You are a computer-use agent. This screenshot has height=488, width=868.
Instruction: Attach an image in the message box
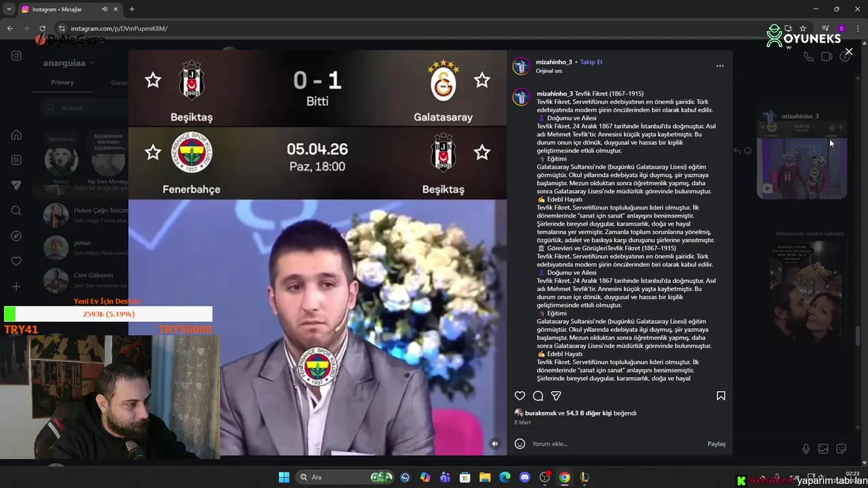(x=823, y=449)
